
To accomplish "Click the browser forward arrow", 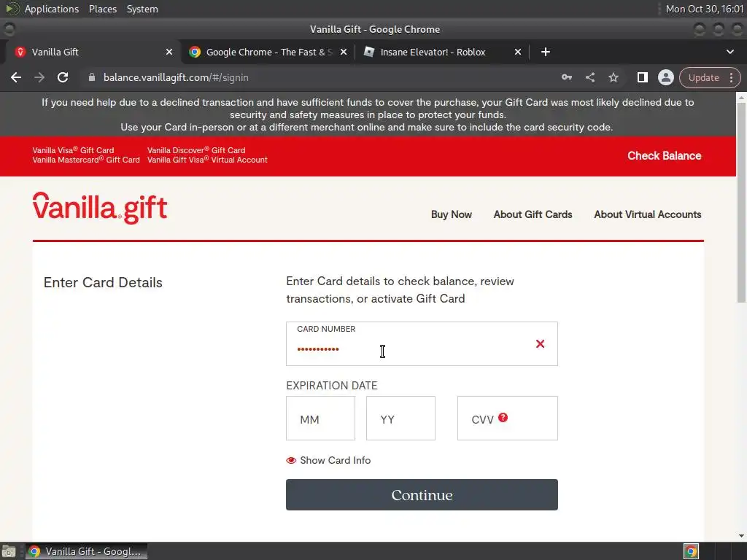I will (39, 77).
